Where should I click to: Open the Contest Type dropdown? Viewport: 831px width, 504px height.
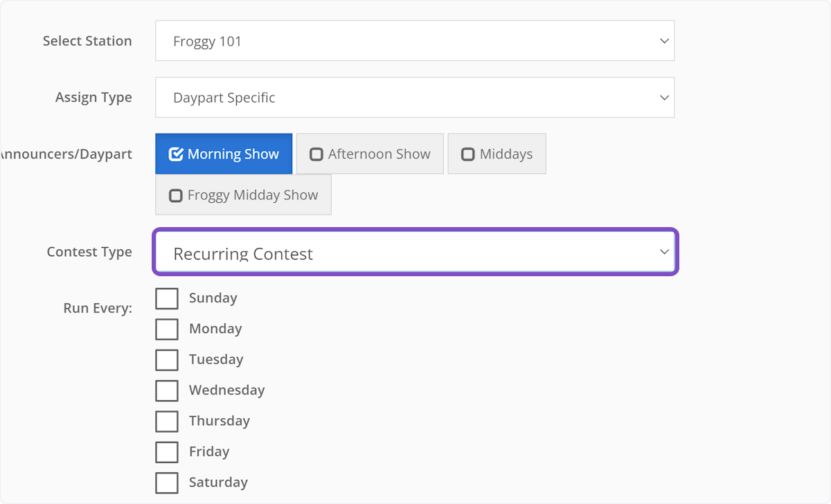415,252
